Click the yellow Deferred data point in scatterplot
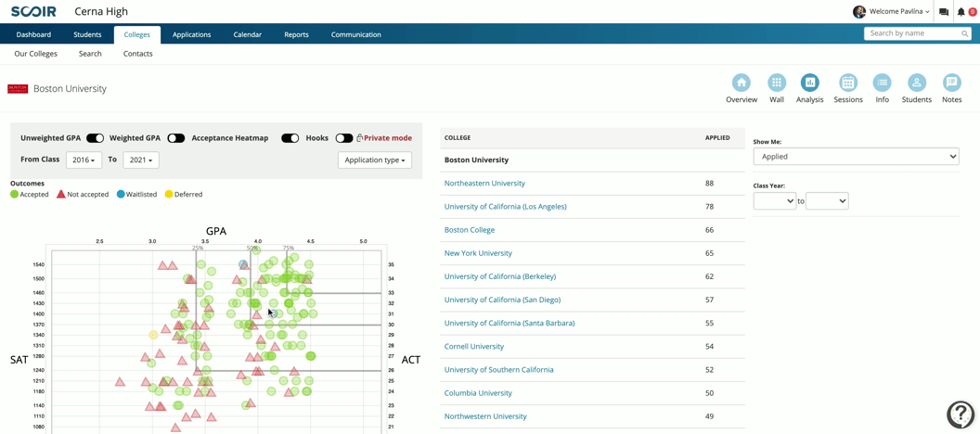The height and width of the screenshot is (434, 980). (153, 335)
